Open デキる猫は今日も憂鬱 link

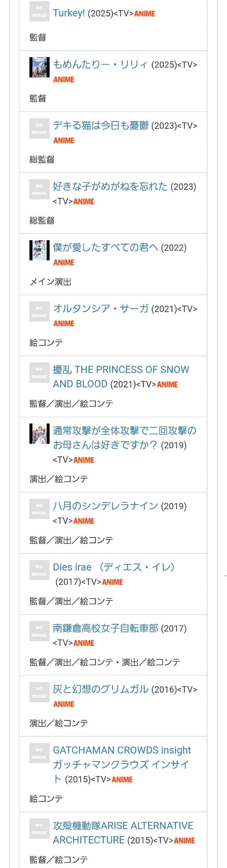coord(100,125)
